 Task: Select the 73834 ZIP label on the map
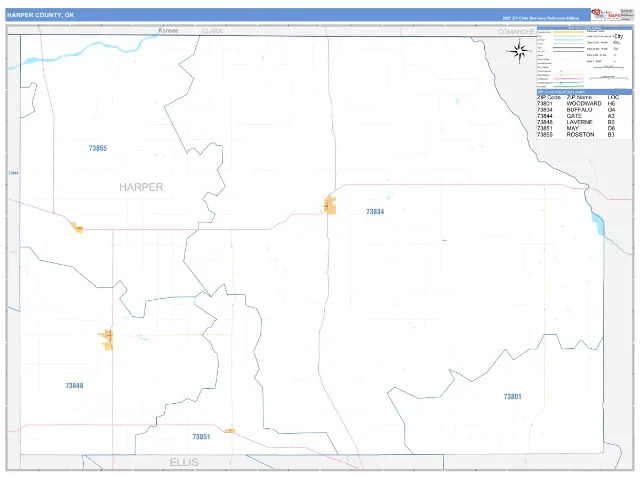(x=375, y=211)
